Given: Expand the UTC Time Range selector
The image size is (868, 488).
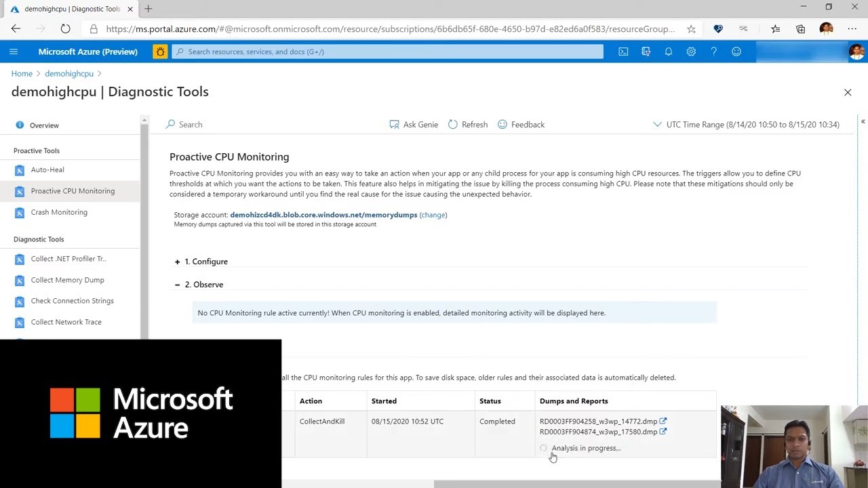Looking at the screenshot, I should (x=746, y=125).
